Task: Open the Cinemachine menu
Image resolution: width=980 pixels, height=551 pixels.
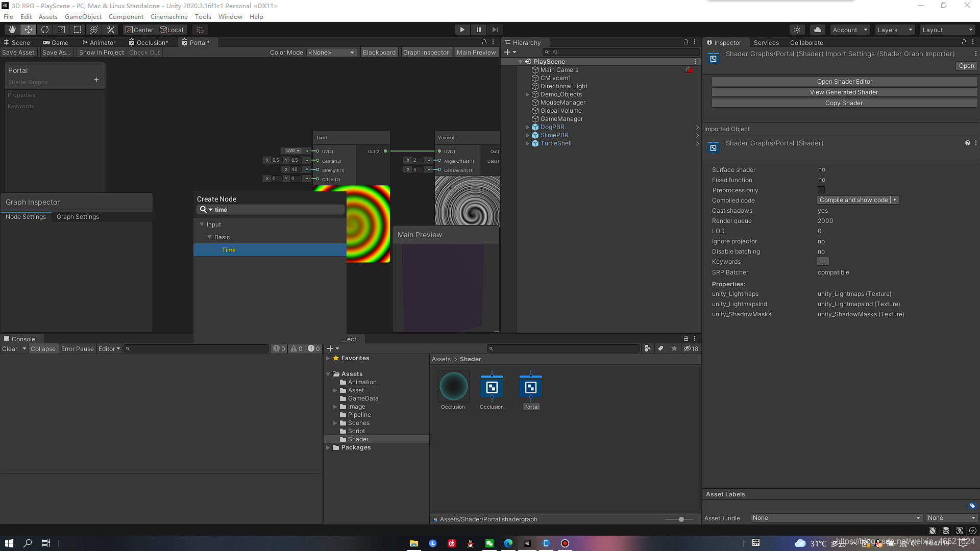Action: pyautogui.click(x=169, y=16)
